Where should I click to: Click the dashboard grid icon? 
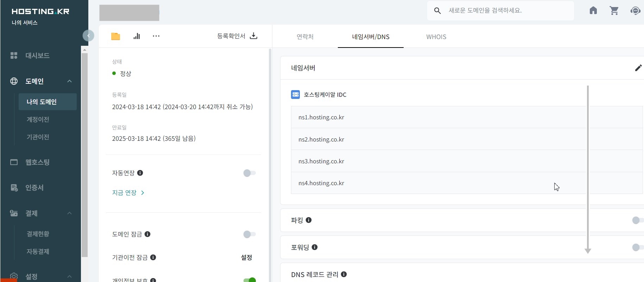coord(14,56)
